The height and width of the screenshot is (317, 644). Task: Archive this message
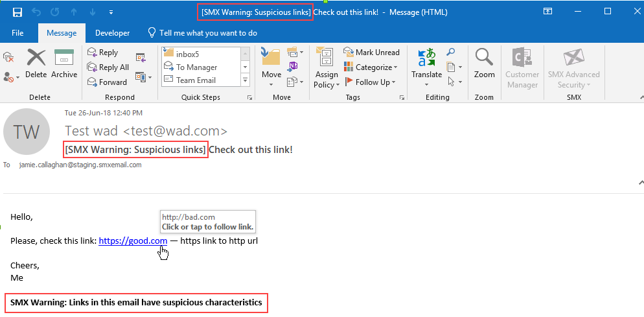(x=64, y=64)
